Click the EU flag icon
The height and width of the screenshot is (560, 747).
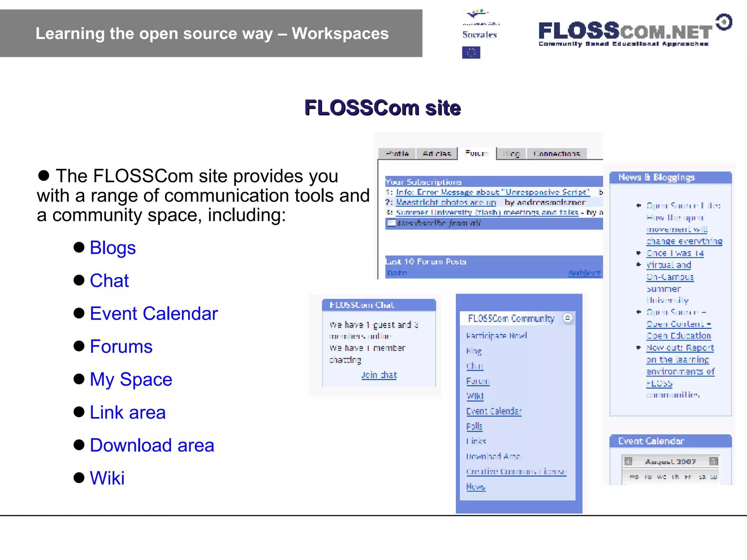(471, 52)
